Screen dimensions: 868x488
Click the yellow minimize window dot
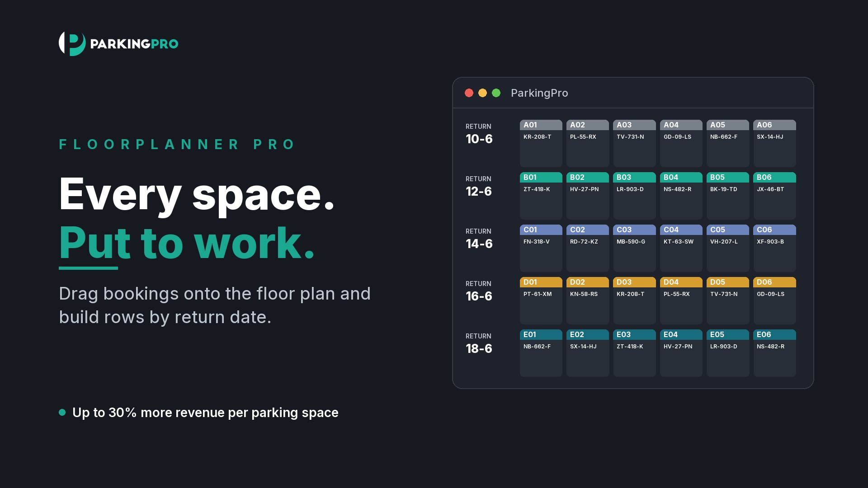pos(482,93)
